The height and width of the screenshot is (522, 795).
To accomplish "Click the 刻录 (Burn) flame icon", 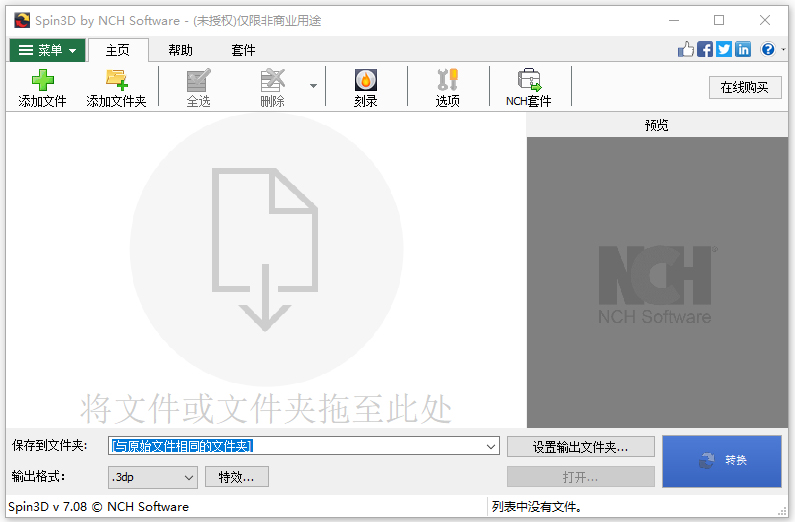I will pyautogui.click(x=366, y=87).
